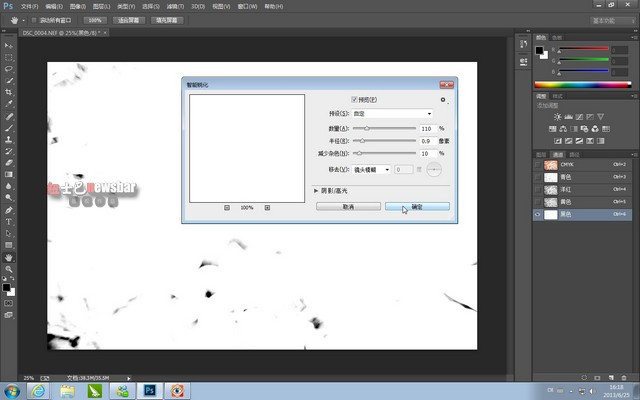This screenshot has width=640, height=400.
Task: Select the Type (T) tool
Action: (x=9, y=221)
